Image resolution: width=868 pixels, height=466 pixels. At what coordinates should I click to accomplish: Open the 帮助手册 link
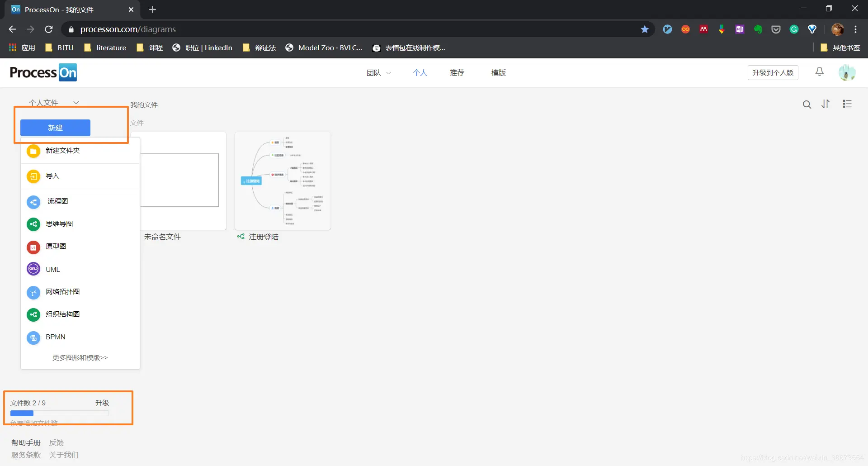coord(26,442)
